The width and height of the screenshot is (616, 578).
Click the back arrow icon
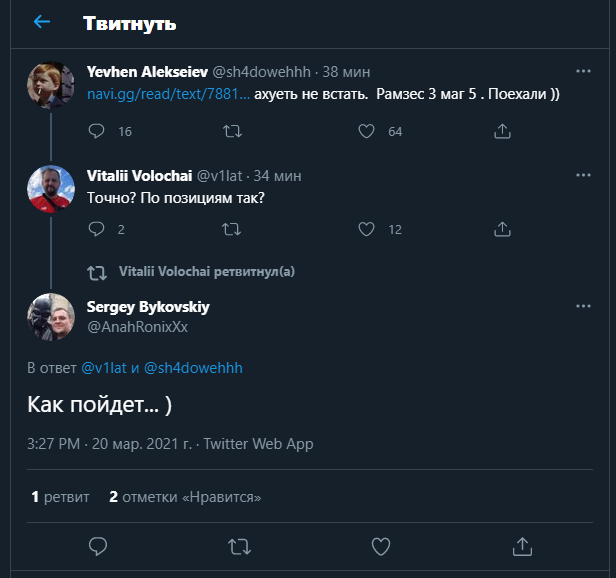point(42,22)
